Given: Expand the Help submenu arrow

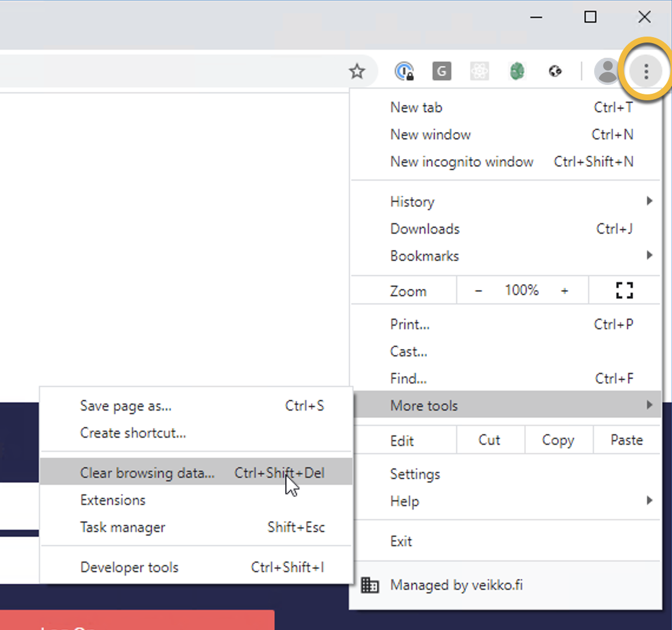Looking at the screenshot, I should [649, 500].
